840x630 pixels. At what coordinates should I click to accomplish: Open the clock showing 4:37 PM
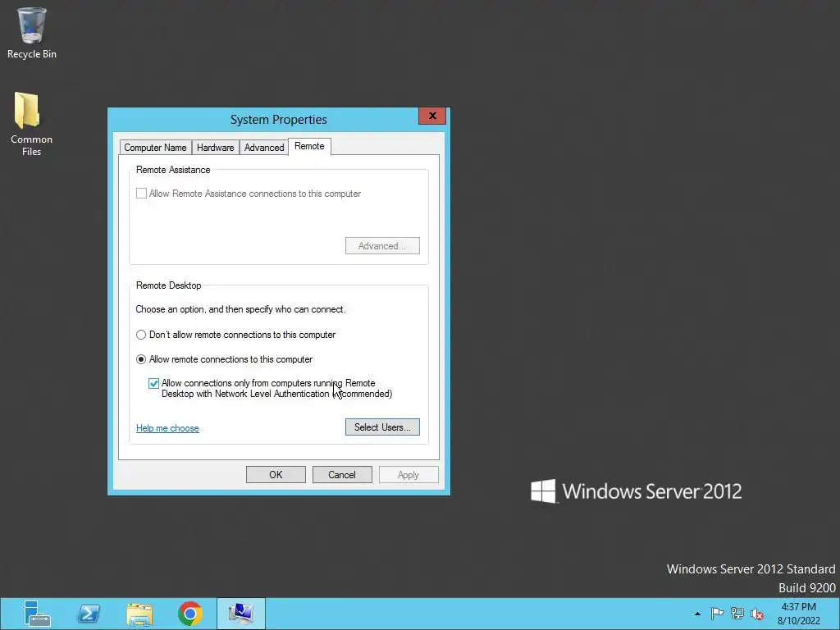tap(799, 614)
